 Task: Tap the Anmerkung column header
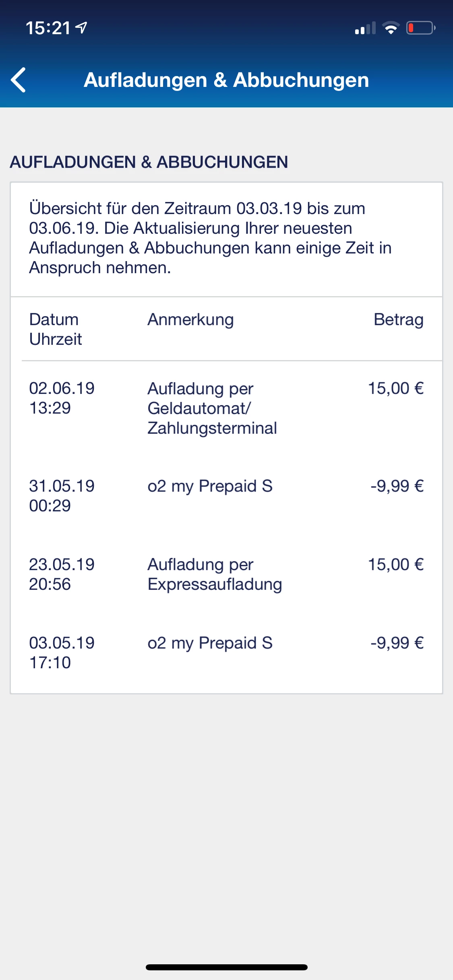(x=190, y=319)
